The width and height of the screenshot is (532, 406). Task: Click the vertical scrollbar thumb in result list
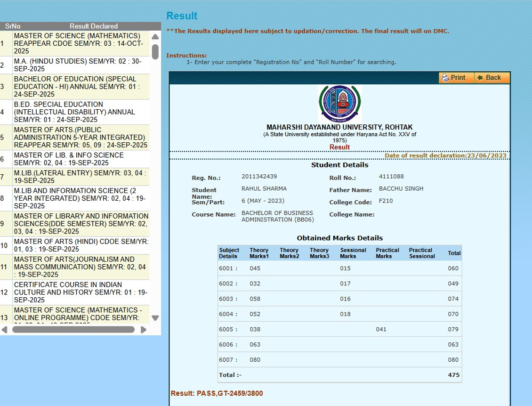point(155,52)
